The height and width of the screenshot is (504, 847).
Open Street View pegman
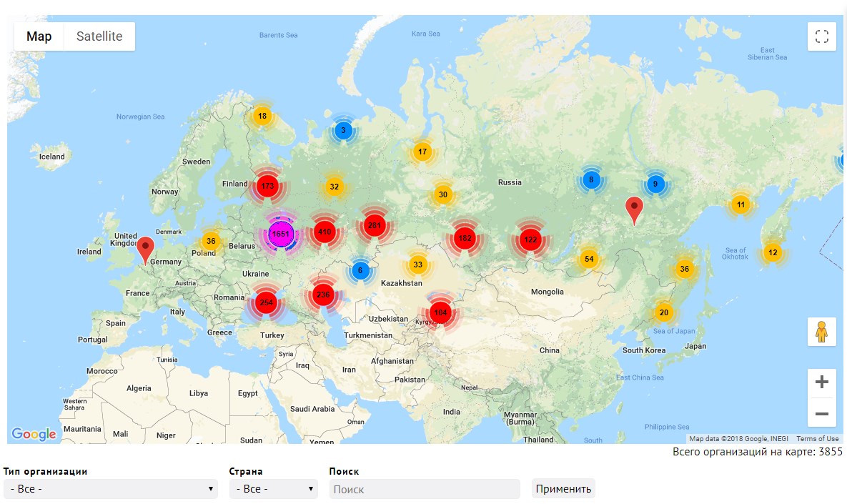pyautogui.click(x=821, y=332)
